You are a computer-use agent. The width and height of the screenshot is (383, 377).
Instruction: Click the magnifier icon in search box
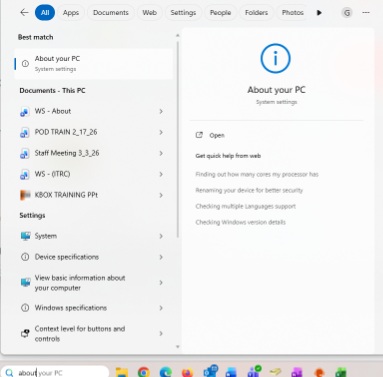pos(9,373)
